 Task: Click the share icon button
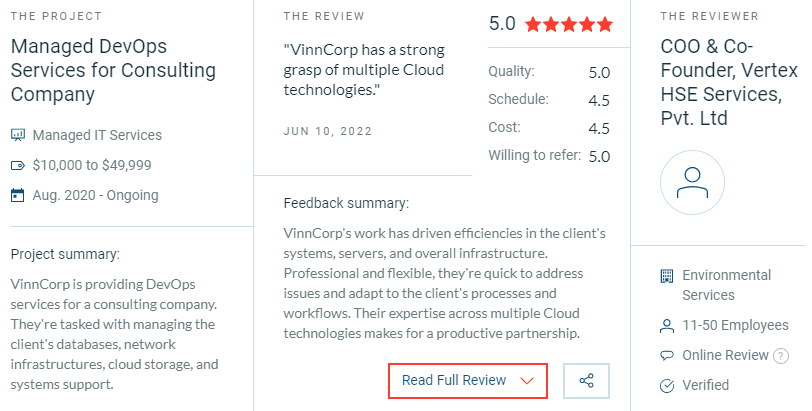[586, 381]
